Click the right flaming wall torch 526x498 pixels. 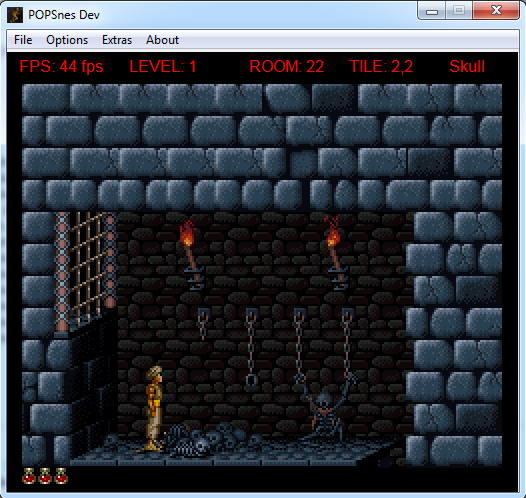tap(335, 253)
